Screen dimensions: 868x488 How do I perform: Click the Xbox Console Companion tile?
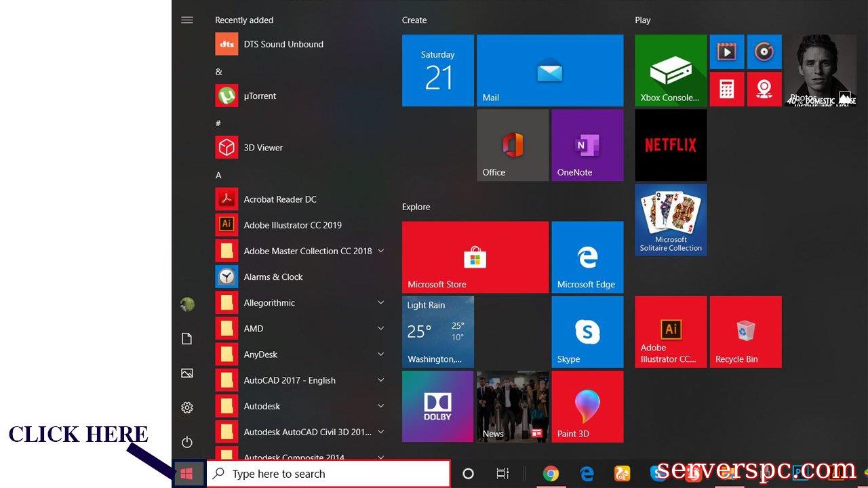[670, 70]
